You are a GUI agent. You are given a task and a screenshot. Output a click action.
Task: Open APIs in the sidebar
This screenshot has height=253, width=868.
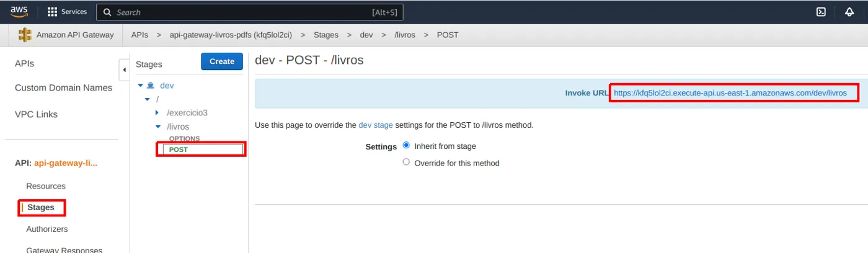25,64
